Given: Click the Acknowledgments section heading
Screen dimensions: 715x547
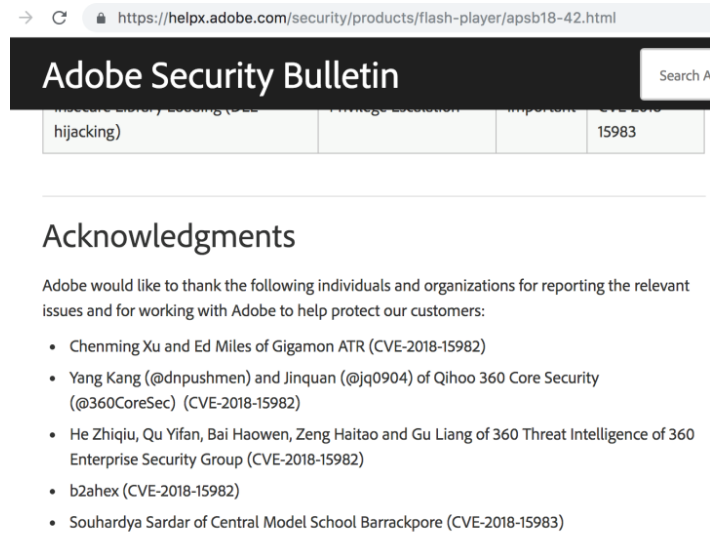Looking at the screenshot, I should [x=169, y=236].
